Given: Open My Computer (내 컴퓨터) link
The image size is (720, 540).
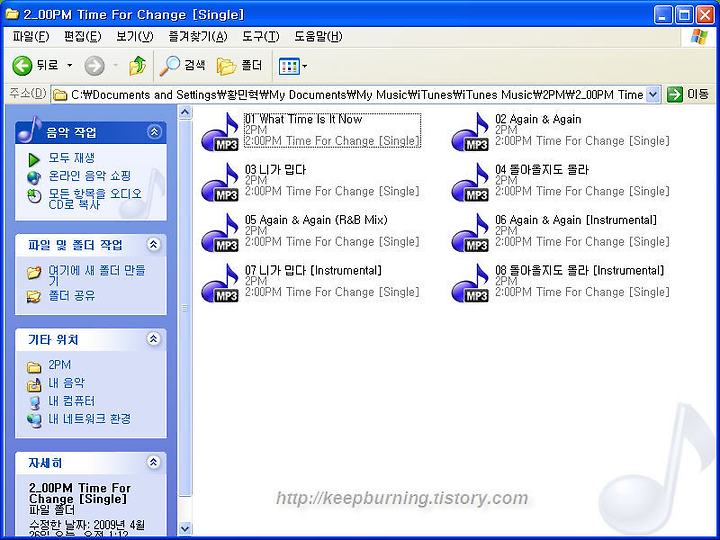Looking at the screenshot, I should point(71,401).
